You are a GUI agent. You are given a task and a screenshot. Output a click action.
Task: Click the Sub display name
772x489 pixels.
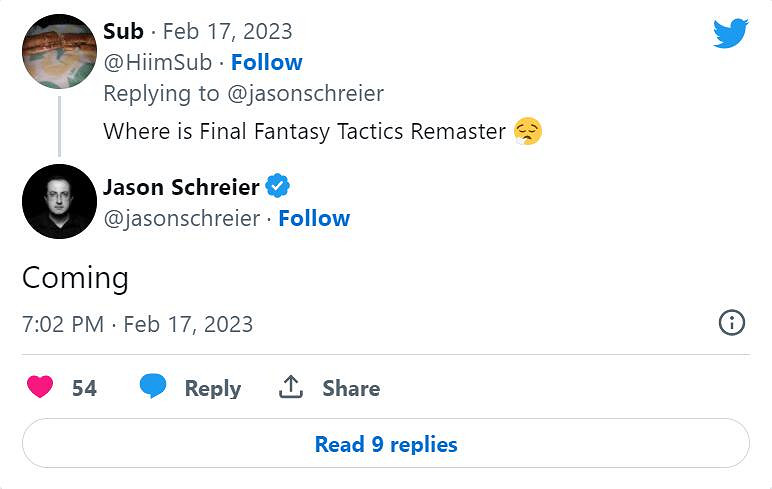pyautogui.click(x=123, y=31)
